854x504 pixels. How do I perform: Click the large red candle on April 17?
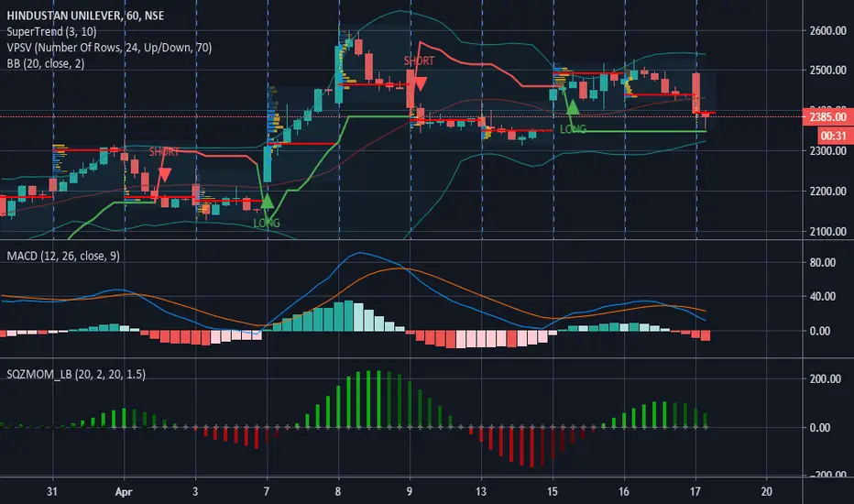point(696,93)
